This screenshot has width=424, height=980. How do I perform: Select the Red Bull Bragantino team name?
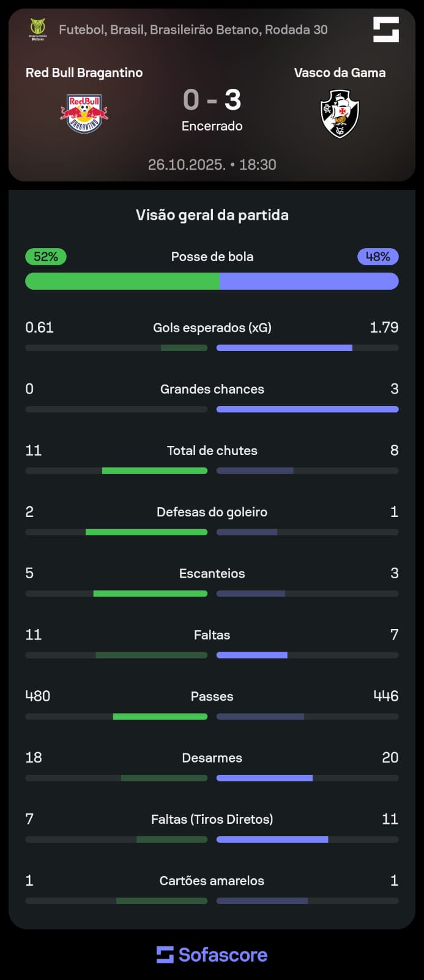click(84, 73)
